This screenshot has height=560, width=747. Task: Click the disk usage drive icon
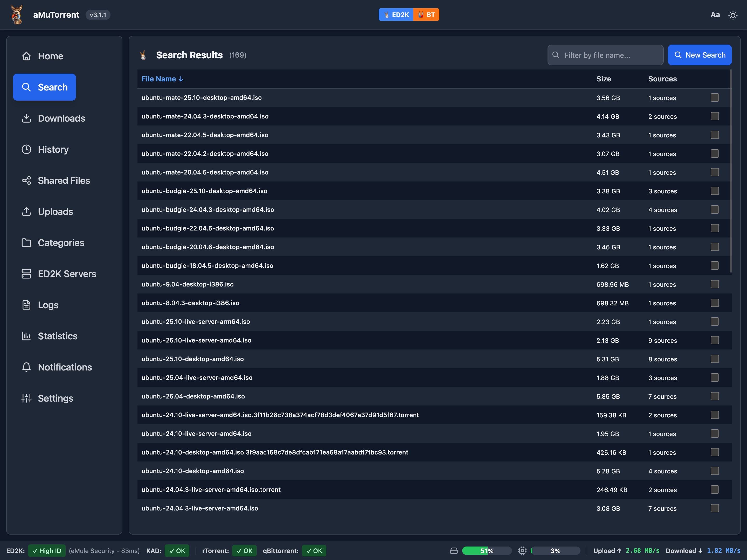click(x=454, y=551)
